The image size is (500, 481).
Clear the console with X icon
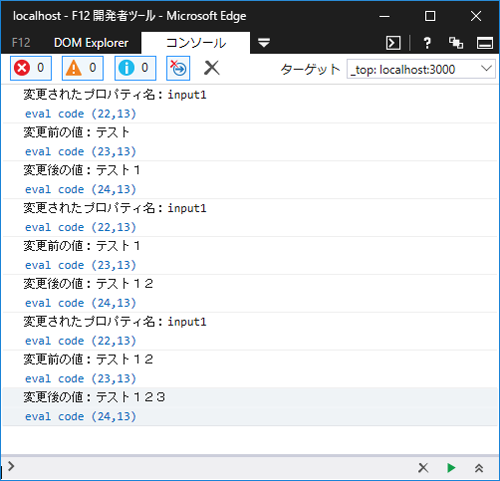[212, 68]
